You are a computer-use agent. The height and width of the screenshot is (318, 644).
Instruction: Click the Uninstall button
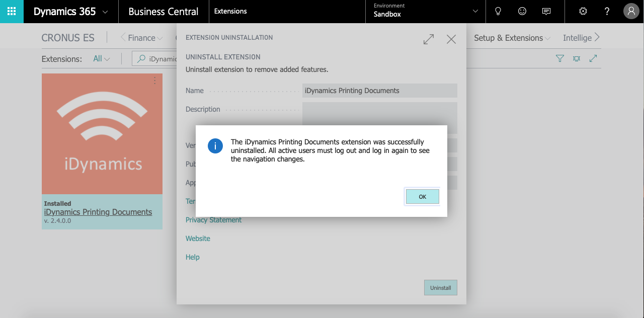coord(441,288)
